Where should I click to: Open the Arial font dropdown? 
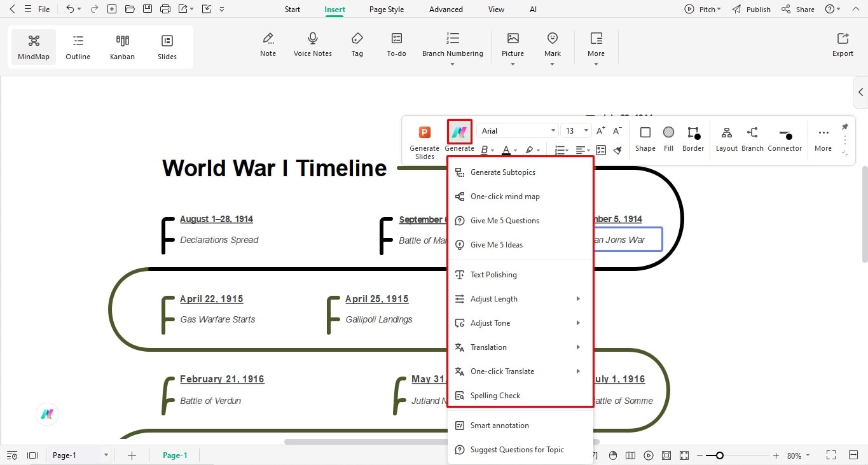[518, 131]
